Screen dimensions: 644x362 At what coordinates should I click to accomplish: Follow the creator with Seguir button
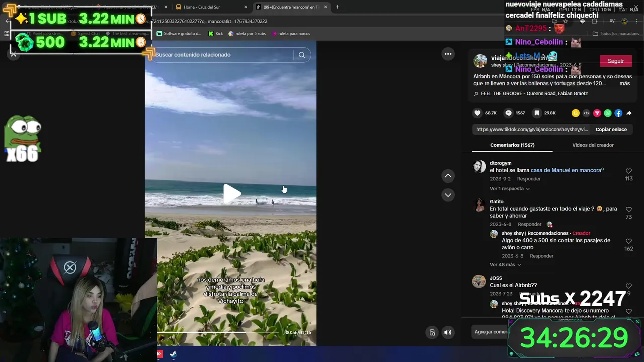(x=615, y=61)
